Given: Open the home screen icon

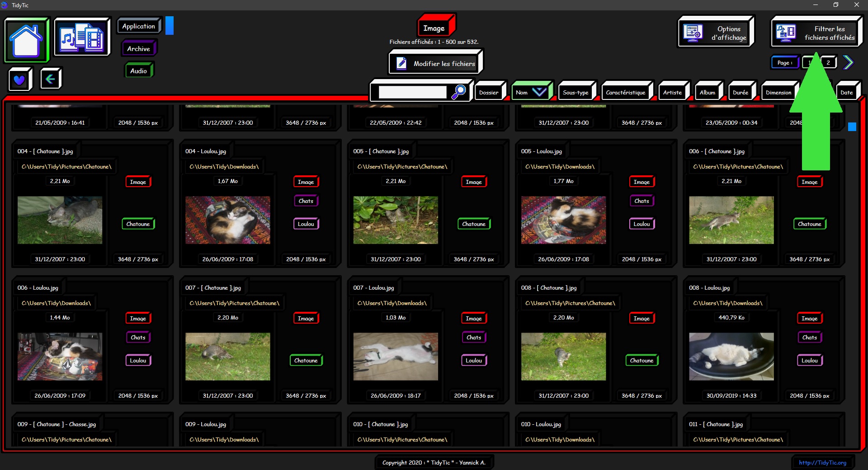Looking at the screenshot, I should (26, 40).
